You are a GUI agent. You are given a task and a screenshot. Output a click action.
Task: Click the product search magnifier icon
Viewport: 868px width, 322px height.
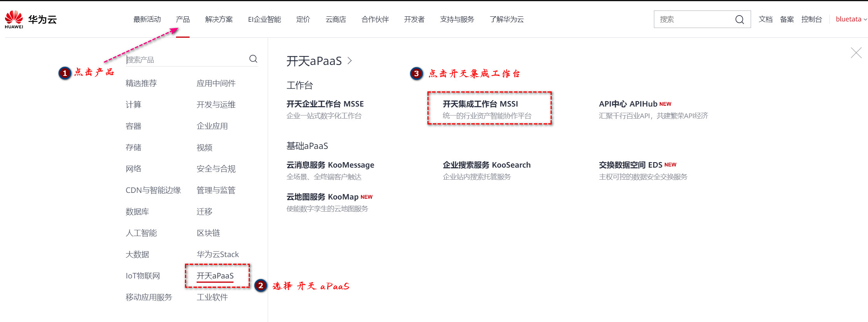point(253,59)
